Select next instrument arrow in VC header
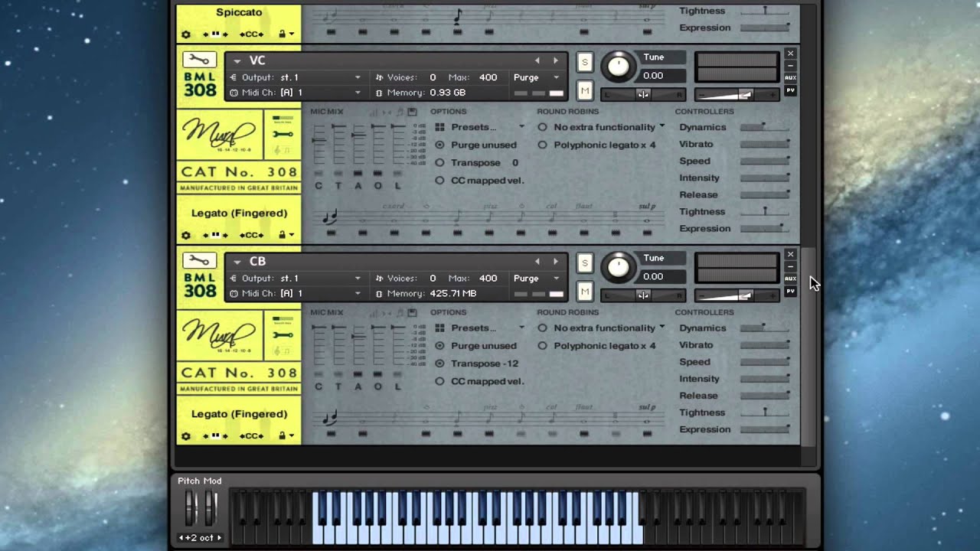The image size is (980, 551). [x=556, y=60]
